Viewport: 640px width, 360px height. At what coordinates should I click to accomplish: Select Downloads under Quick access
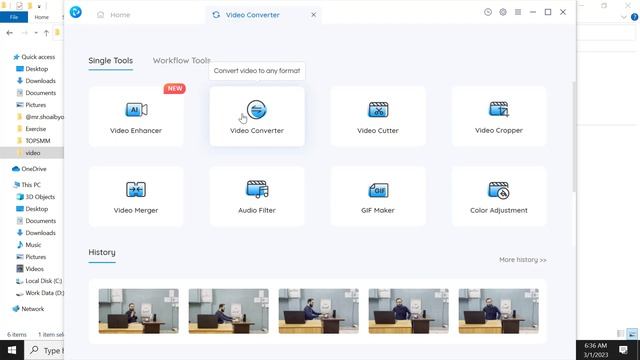click(x=36, y=81)
